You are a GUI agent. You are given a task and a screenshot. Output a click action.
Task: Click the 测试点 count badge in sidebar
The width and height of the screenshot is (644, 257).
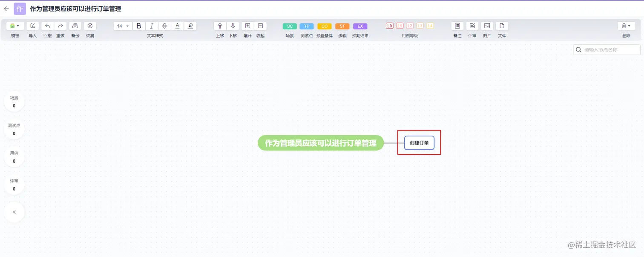click(14, 129)
